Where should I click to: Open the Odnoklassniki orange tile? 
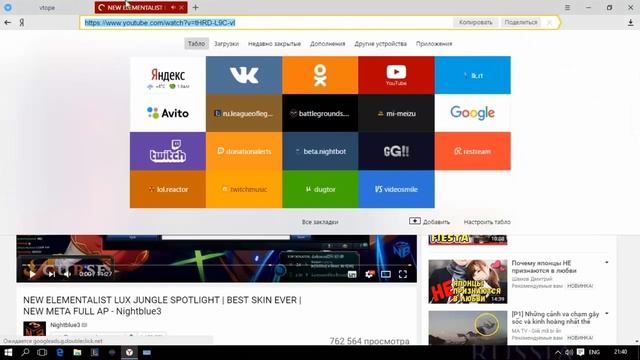click(x=320, y=75)
